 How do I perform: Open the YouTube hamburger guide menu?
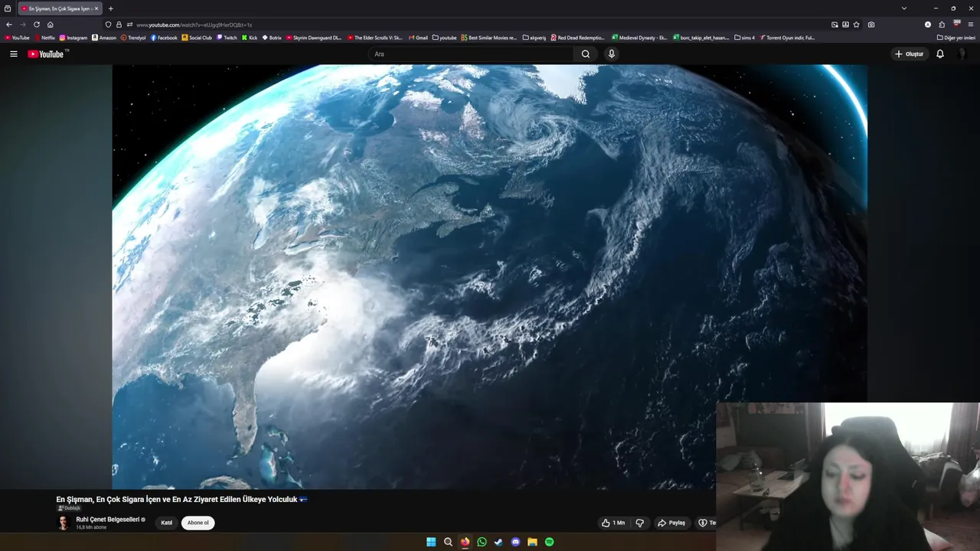13,54
